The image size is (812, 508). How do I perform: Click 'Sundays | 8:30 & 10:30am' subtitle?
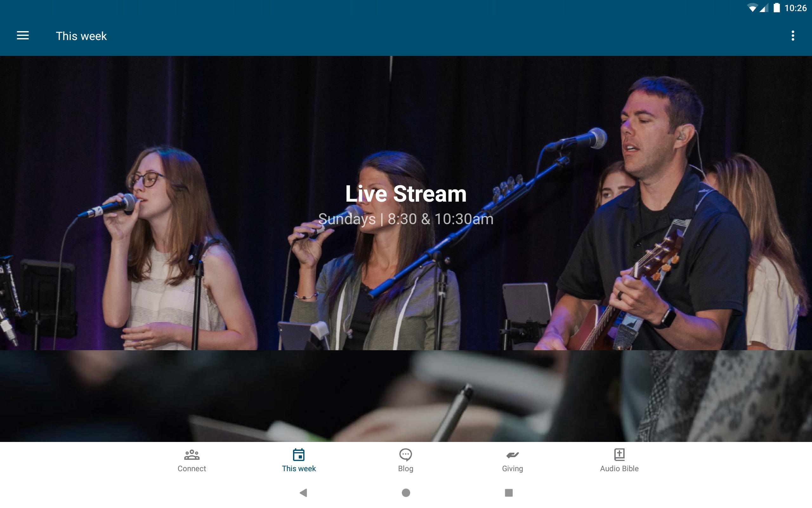(x=406, y=219)
